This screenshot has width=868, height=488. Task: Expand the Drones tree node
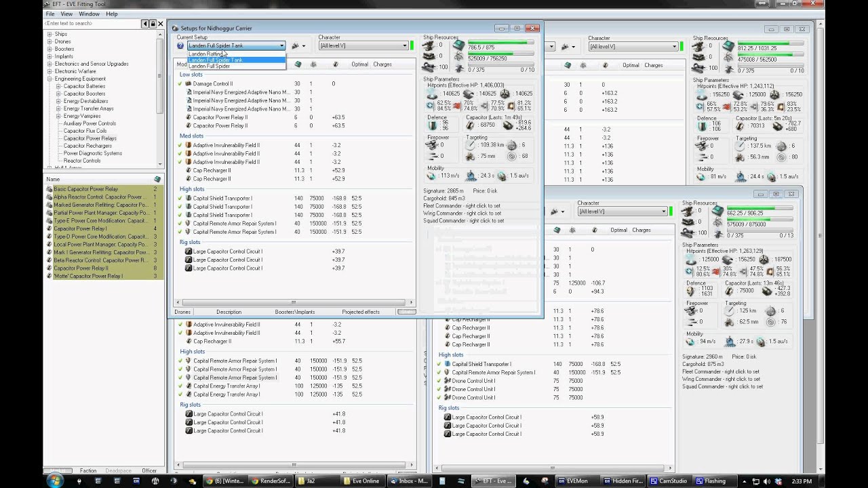(x=49, y=41)
